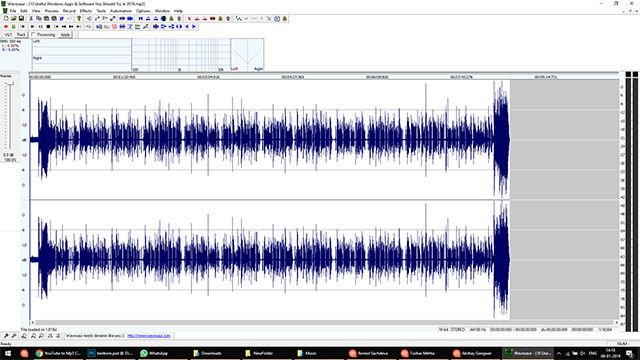This screenshot has height=360, width=640.
Task: Jump to end with skip-to-end button
Action: [79, 27]
